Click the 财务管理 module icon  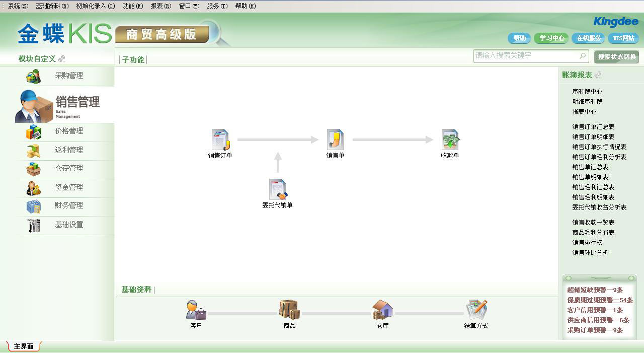pos(34,206)
